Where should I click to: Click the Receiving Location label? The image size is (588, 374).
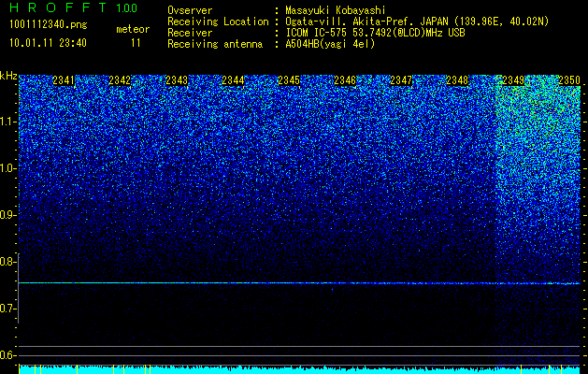coord(218,22)
